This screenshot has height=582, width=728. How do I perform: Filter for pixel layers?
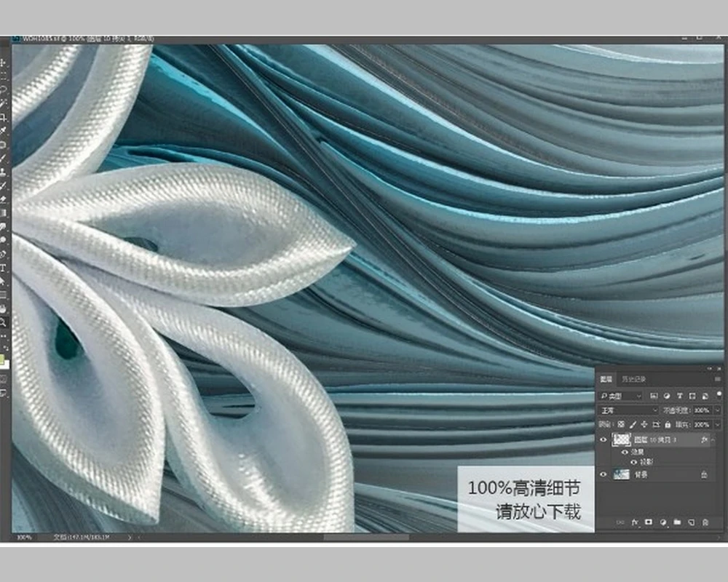tap(654, 396)
